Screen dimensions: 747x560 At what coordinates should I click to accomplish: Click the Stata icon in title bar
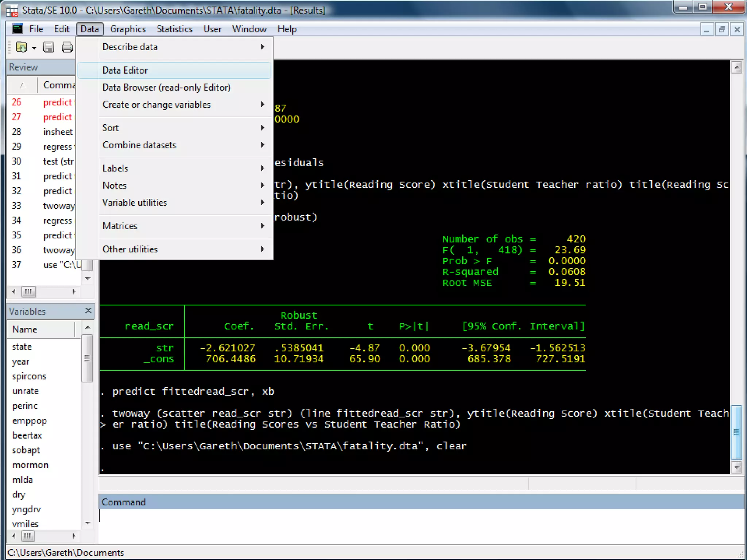[x=12, y=10]
